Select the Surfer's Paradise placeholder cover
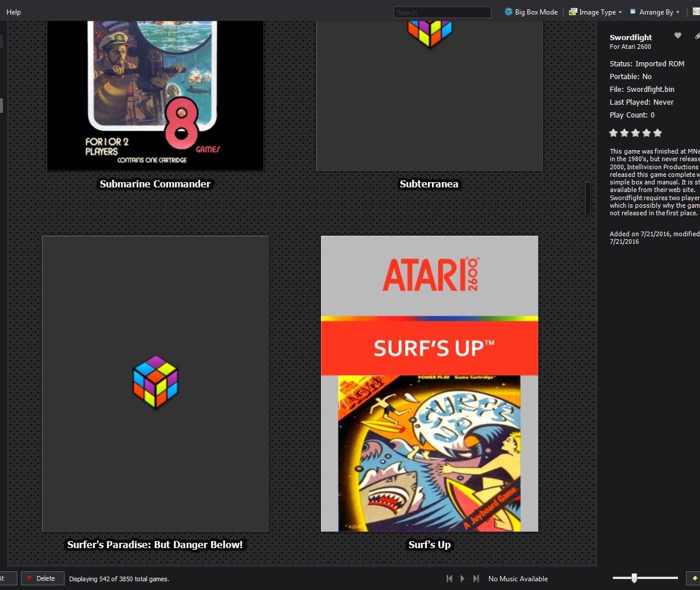This screenshot has width=700, height=590. (155, 383)
